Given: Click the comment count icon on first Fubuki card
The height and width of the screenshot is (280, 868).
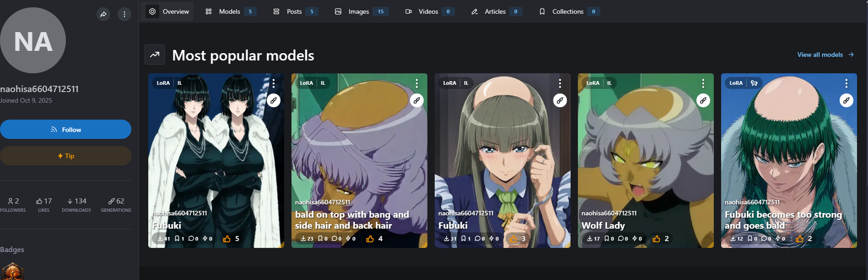Looking at the screenshot, I should pos(191,239).
